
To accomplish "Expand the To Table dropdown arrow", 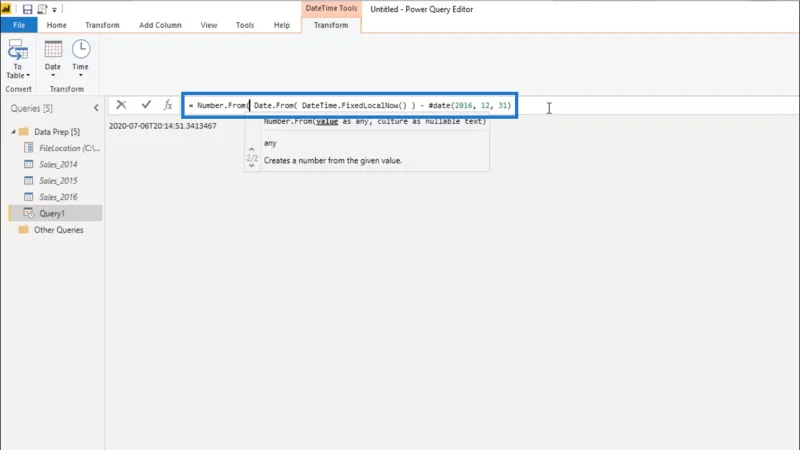I will click(28, 76).
